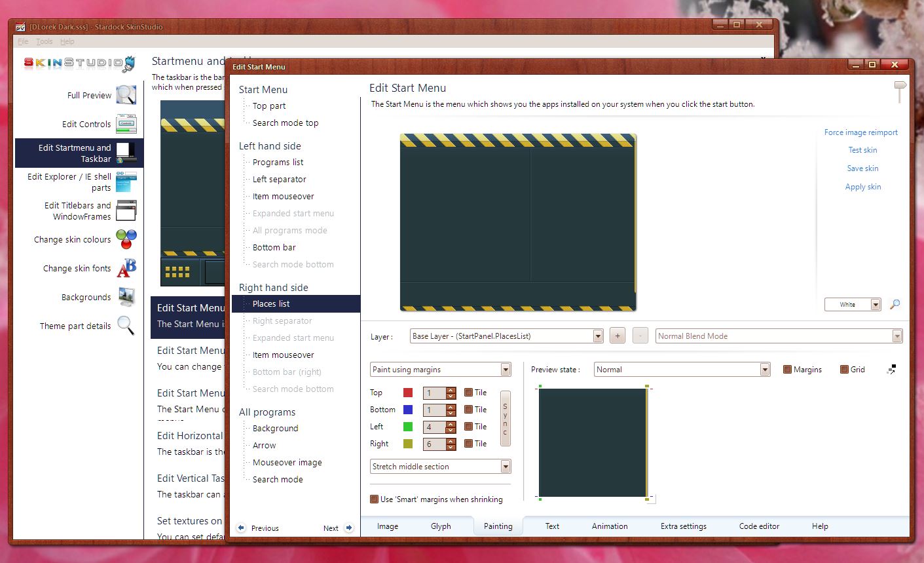
Task: Switch to the Glyph tab
Action: 441,526
